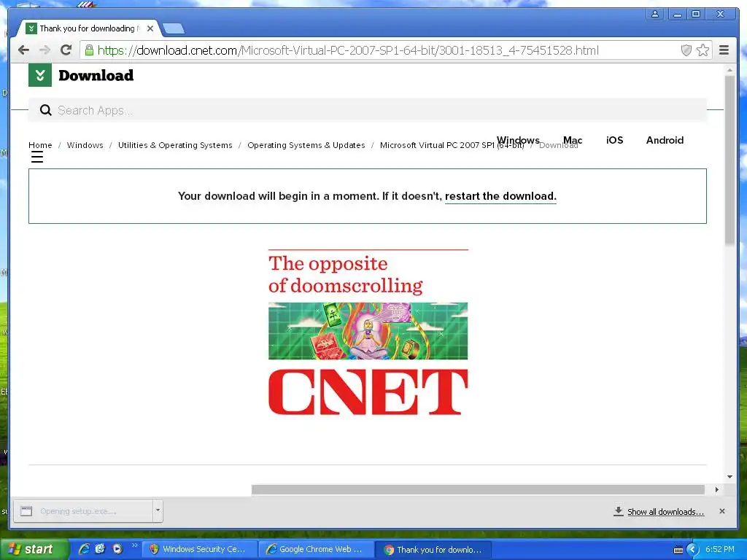Open the page hamburger navigation menu
Screen dimensions: 747x560
point(37,157)
